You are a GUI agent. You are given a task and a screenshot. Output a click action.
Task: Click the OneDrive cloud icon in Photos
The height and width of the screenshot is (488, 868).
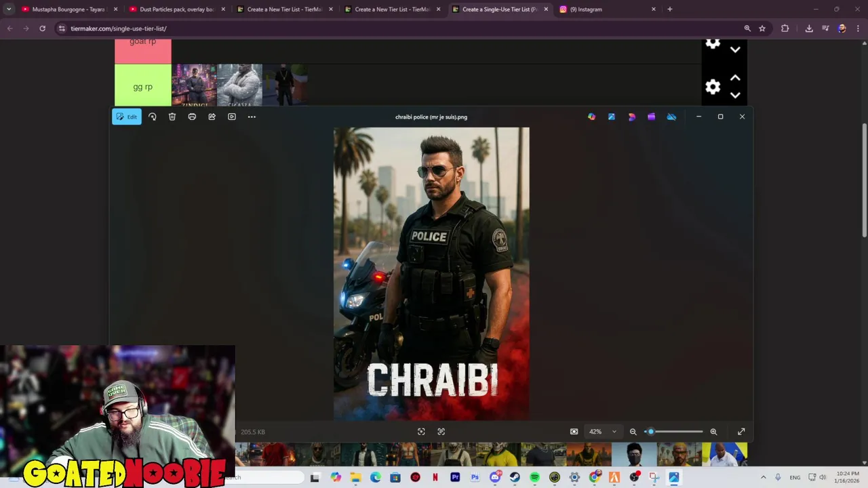(671, 117)
